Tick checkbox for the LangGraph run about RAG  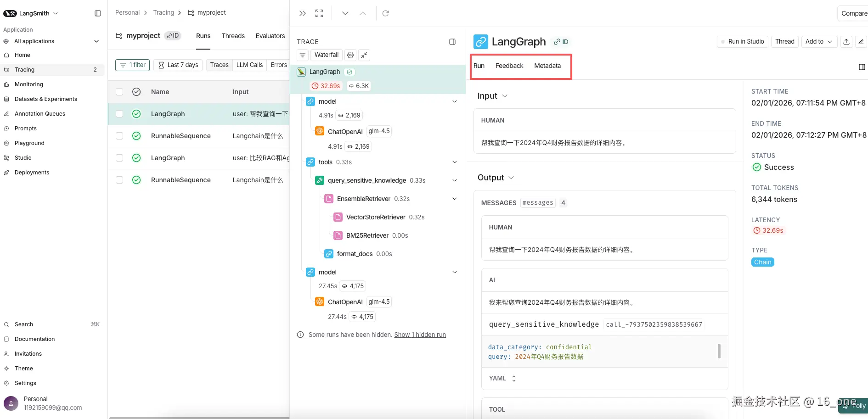(x=119, y=158)
